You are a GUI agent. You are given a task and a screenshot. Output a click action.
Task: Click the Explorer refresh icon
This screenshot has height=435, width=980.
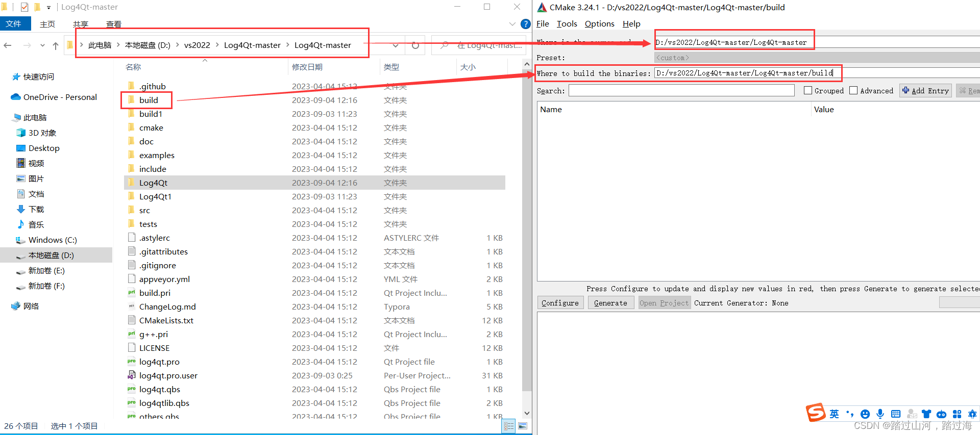point(415,45)
